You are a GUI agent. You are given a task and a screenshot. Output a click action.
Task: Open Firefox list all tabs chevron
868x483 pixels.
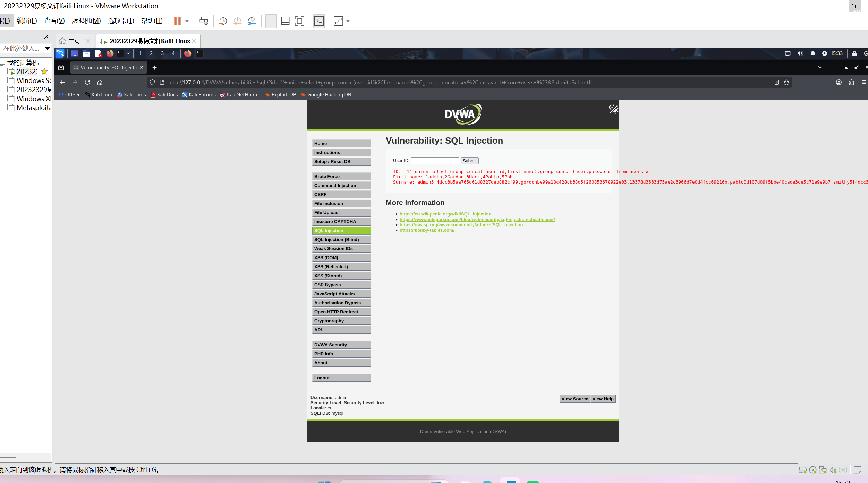pos(820,67)
